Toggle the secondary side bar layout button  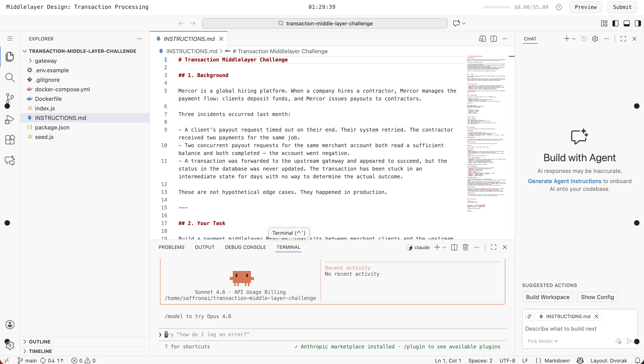638,23
